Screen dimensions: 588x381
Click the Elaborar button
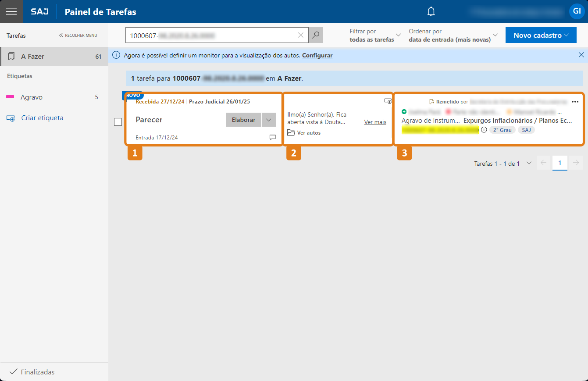[x=243, y=120]
